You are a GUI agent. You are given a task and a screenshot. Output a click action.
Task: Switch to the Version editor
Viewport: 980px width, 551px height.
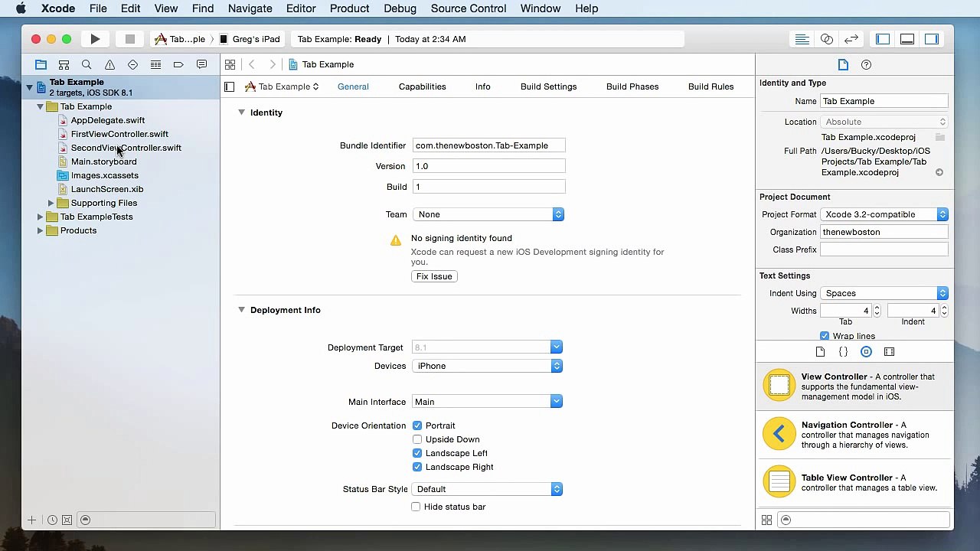(x=851, y=39)
